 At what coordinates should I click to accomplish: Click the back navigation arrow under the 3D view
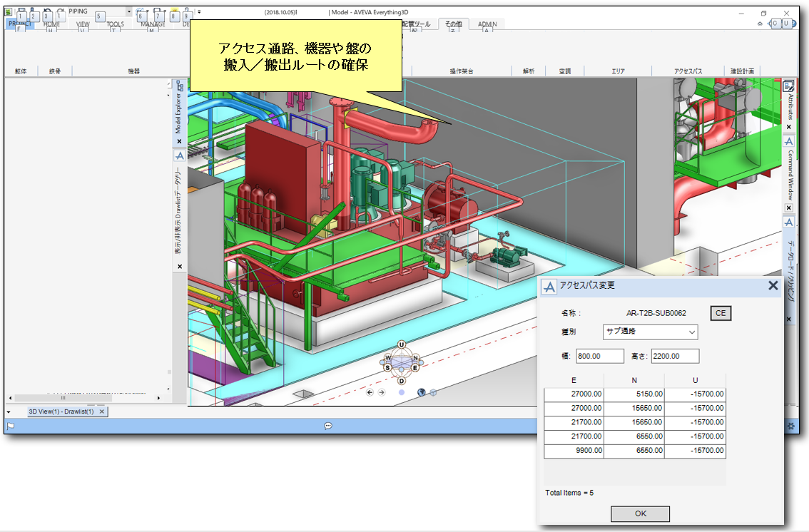(370, 392)
